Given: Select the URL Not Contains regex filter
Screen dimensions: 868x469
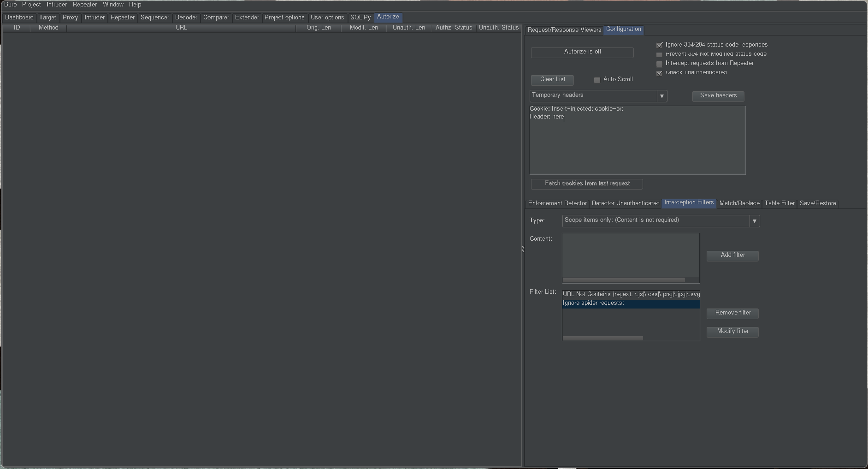Looking at the screenshot, I should (x=630, y=294).
